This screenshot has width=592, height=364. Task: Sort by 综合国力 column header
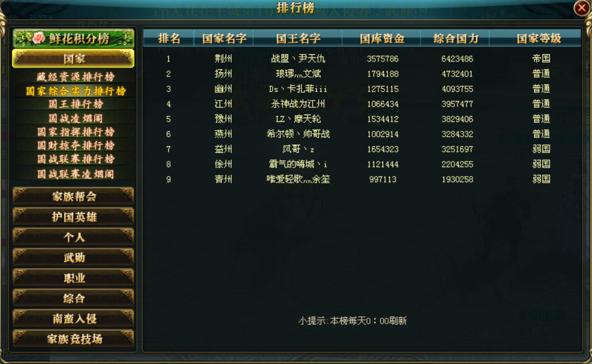pos(456,39)
